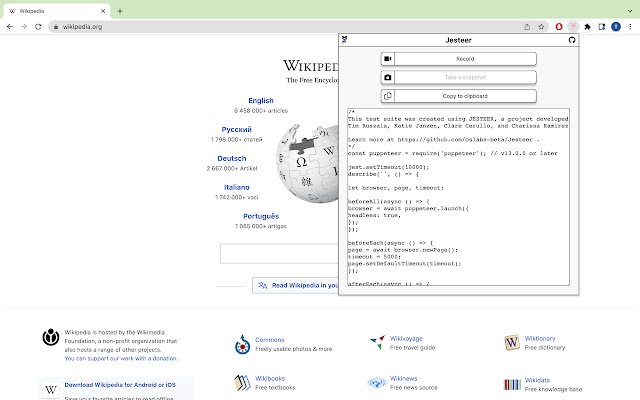Click the lock icon in address bar
This screenshot has width=640, height=400.
[56, 27]
